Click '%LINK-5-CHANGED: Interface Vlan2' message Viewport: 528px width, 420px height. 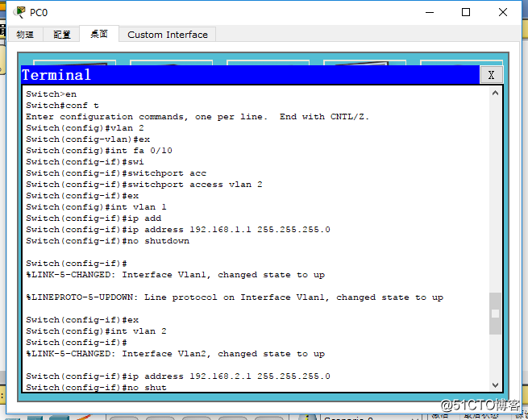tap(176, 354)
